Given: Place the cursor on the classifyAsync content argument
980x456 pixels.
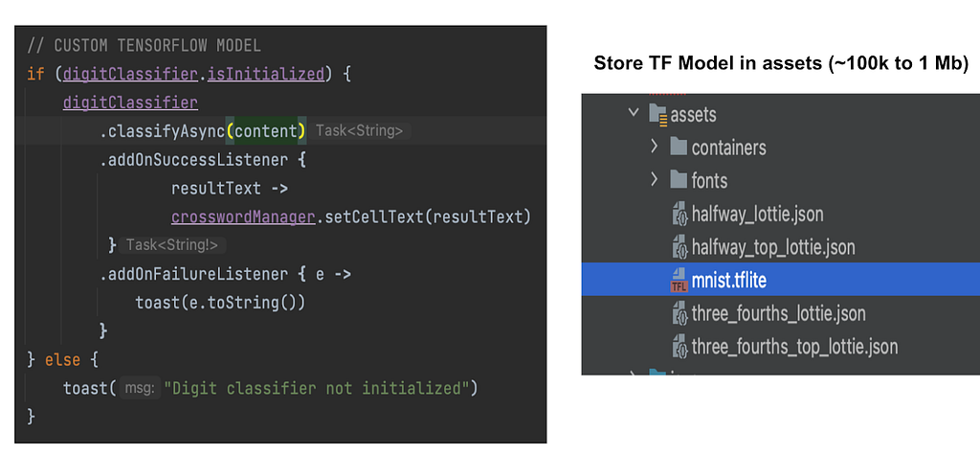Looking at the screenshot, I should point(266,131).
